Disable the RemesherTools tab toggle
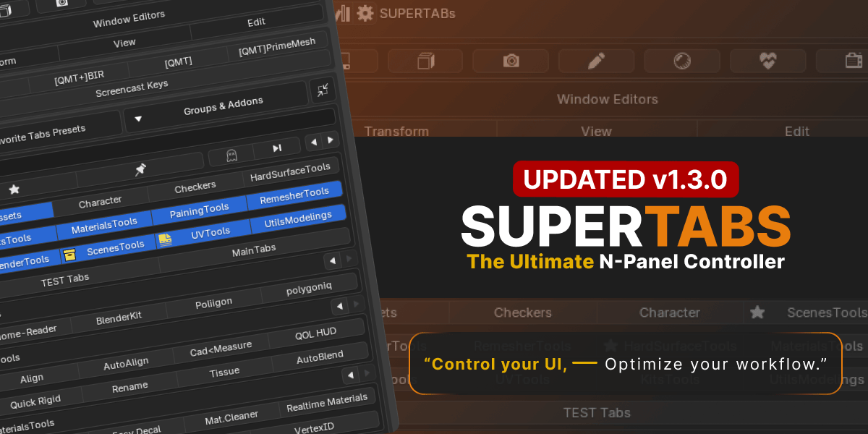The width and height of the screenshot is (868, 434). 294,192
